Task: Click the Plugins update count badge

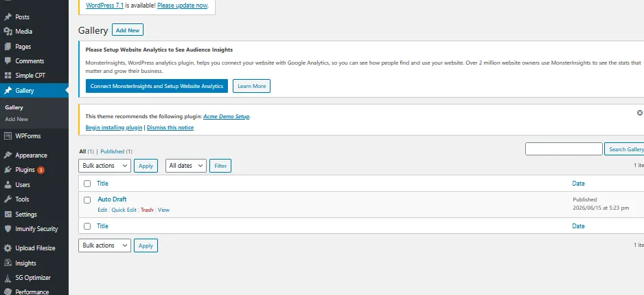Action: (x=41, y=170)
